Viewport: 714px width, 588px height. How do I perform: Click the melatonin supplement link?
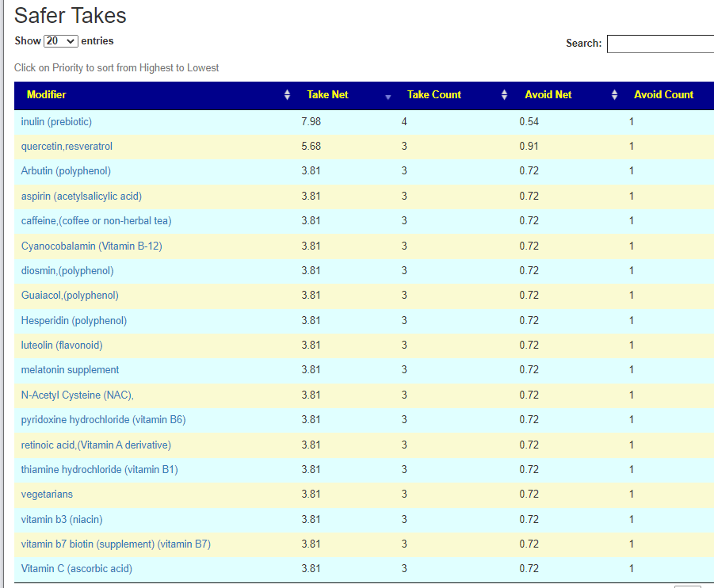(x=70, y=370)
